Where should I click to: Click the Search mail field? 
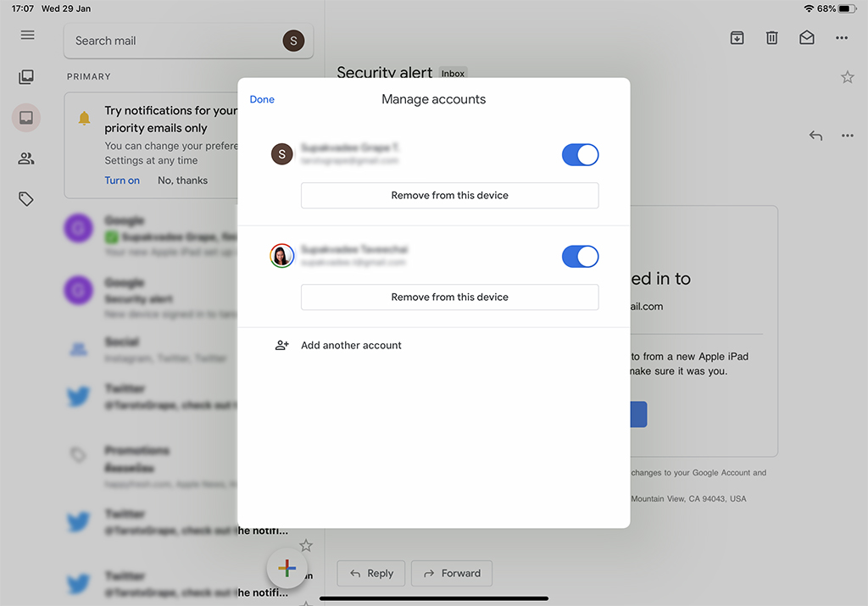coord(188,41)
